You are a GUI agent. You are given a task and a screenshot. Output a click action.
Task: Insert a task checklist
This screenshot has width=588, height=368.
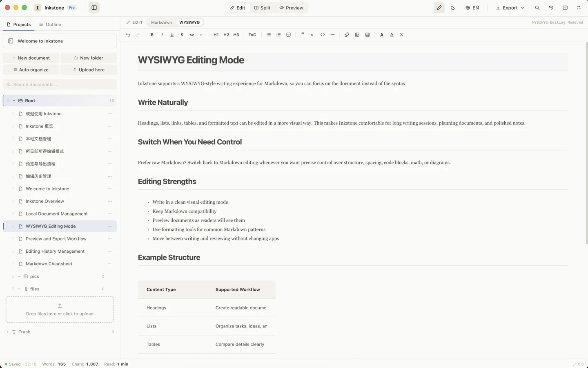tap(289, 35)
